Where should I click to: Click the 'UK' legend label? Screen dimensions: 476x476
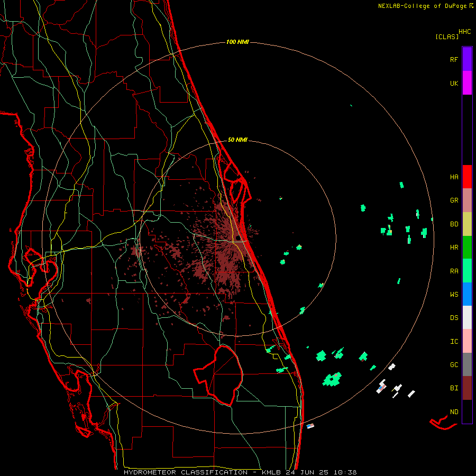coord(454,83)
